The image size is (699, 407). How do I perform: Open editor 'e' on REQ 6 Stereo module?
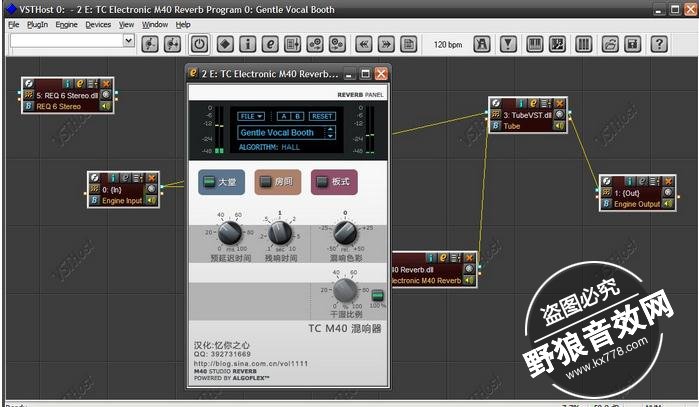[80, 84]
